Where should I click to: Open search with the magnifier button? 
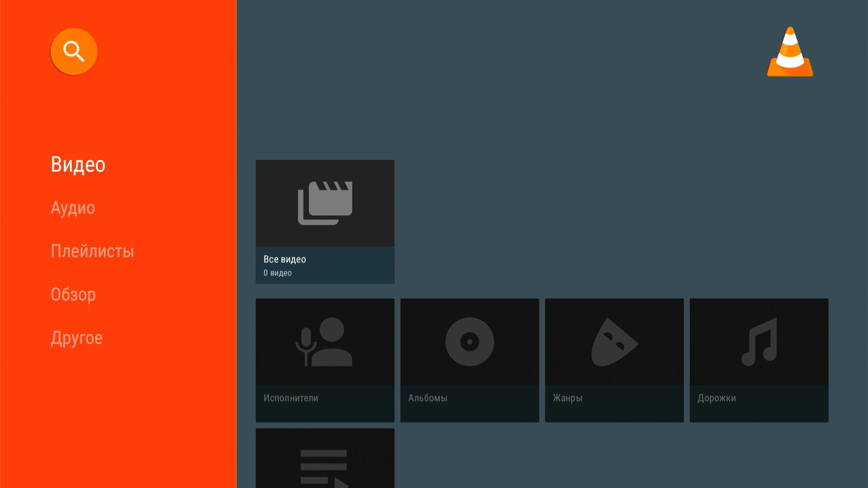(74, 52)
